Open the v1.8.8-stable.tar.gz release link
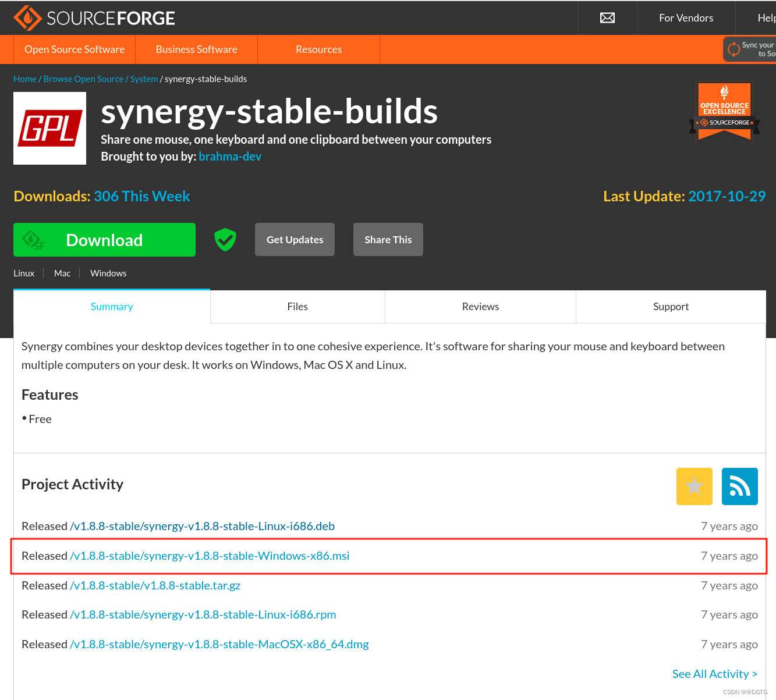 point(155,585)
